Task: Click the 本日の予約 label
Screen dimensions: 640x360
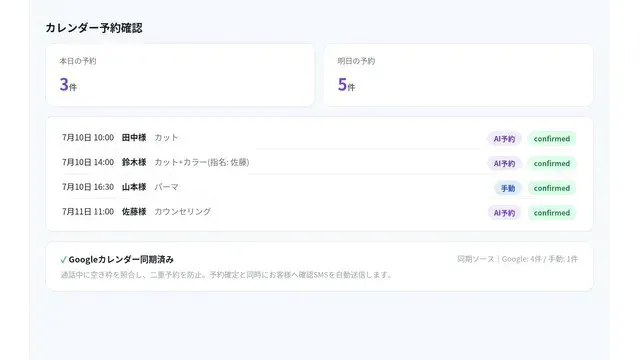Action: coord(78,61)
